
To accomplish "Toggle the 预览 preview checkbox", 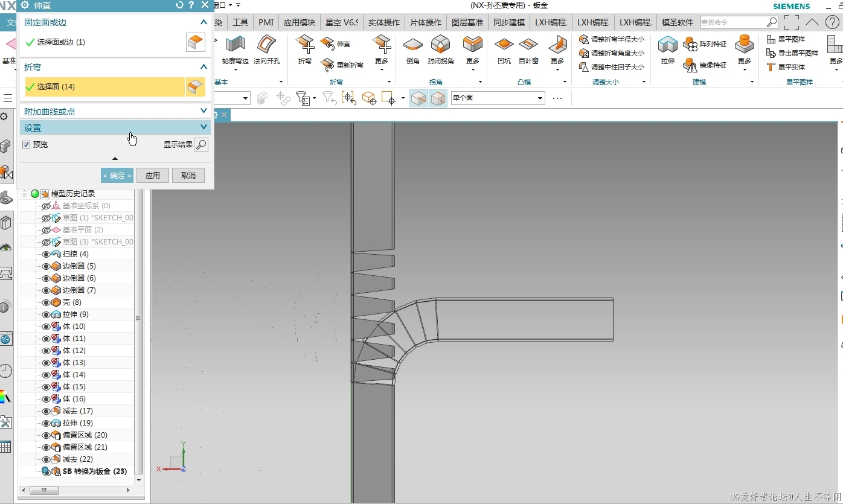I will (26, 145).
